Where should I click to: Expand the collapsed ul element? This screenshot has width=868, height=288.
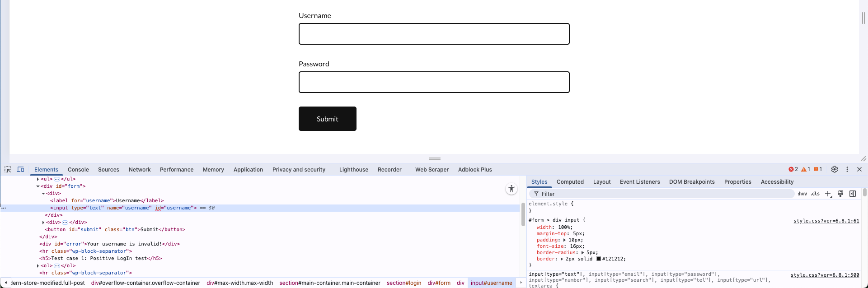tap(38, 179)
